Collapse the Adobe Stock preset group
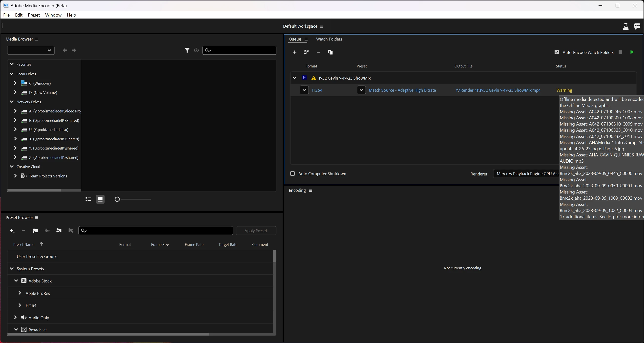Image resolution: width=644 pixels, height=343 pixels. pyautogui.click(x=16, y=281)
